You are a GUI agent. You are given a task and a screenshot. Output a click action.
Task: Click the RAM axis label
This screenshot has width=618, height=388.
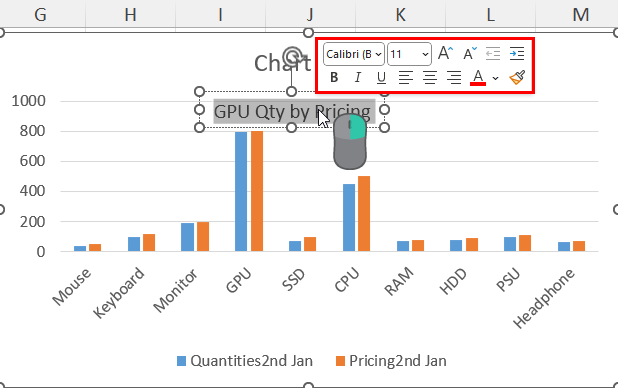(x=399, y=282)
